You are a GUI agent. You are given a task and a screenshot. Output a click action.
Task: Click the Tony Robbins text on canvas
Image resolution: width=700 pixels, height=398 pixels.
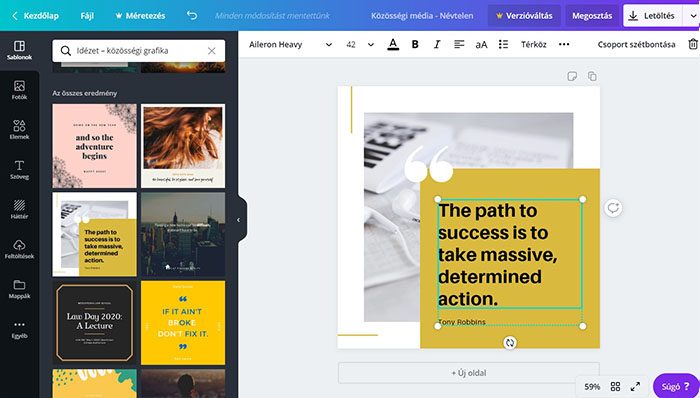(462, 322)
